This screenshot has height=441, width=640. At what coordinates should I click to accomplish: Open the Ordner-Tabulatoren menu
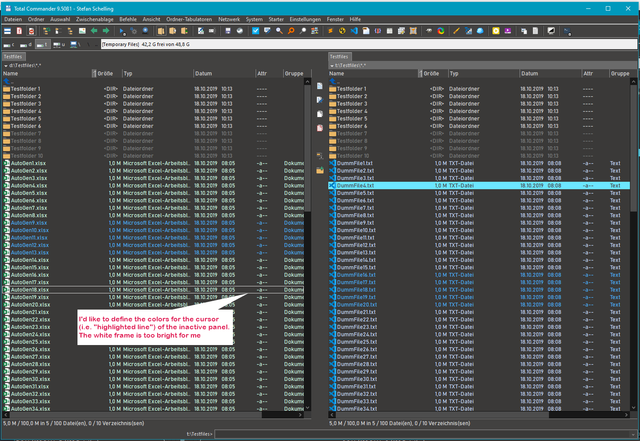pyautogui.click(x=189, y=19)
